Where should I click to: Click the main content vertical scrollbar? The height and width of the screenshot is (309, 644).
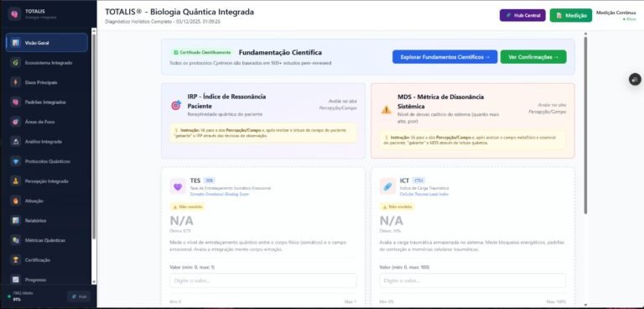click(x=585, y=125)
